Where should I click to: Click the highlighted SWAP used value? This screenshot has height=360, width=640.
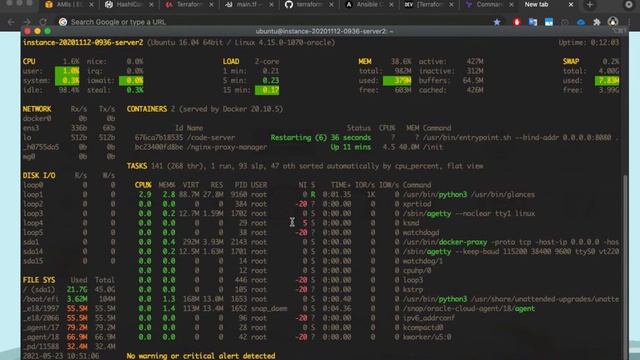click(x=607, y=80)
